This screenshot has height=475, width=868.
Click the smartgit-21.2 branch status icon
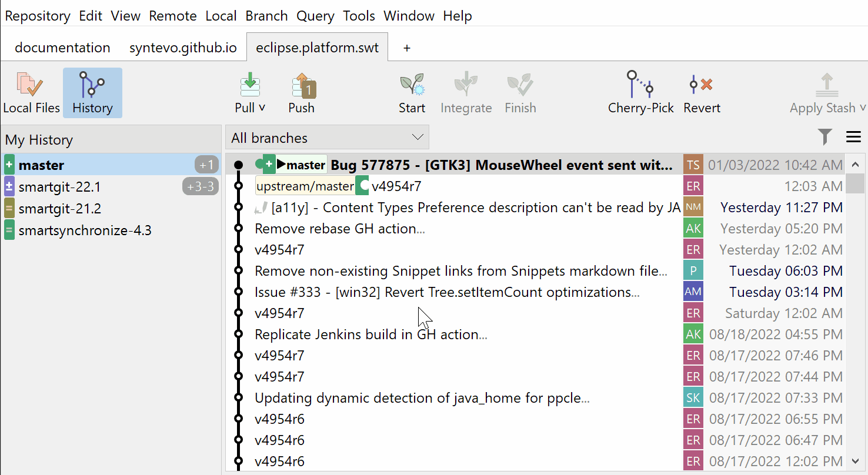pos(9,209)
